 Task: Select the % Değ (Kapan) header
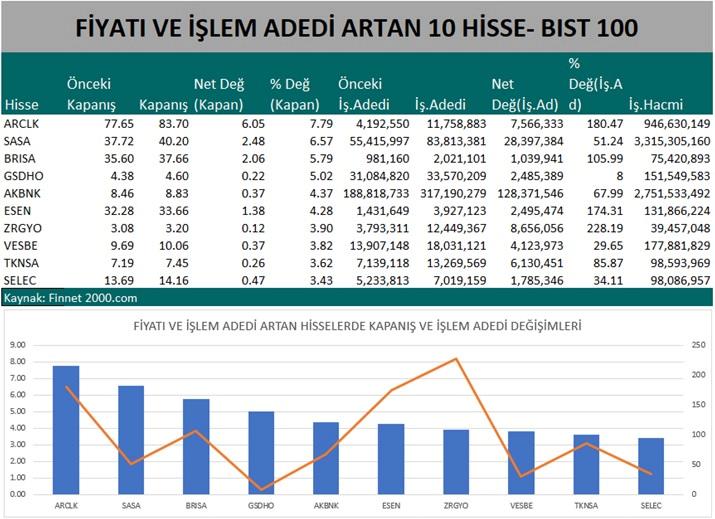pos(295,94)
